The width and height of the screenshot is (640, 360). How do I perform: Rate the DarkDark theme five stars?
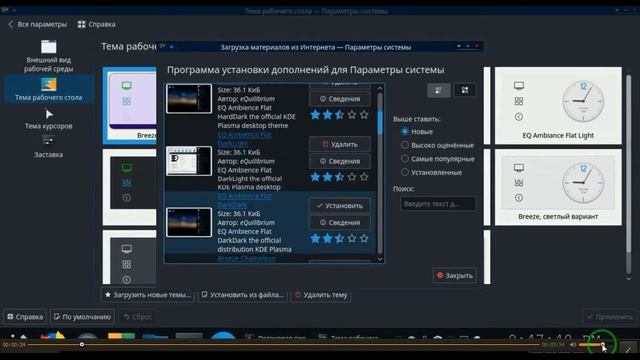(x=364, y=238)
